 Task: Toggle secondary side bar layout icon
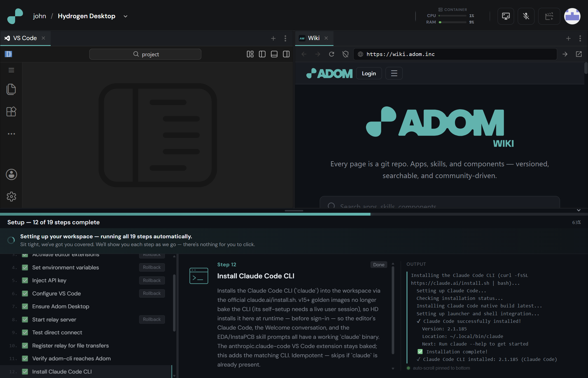point(286,54)
